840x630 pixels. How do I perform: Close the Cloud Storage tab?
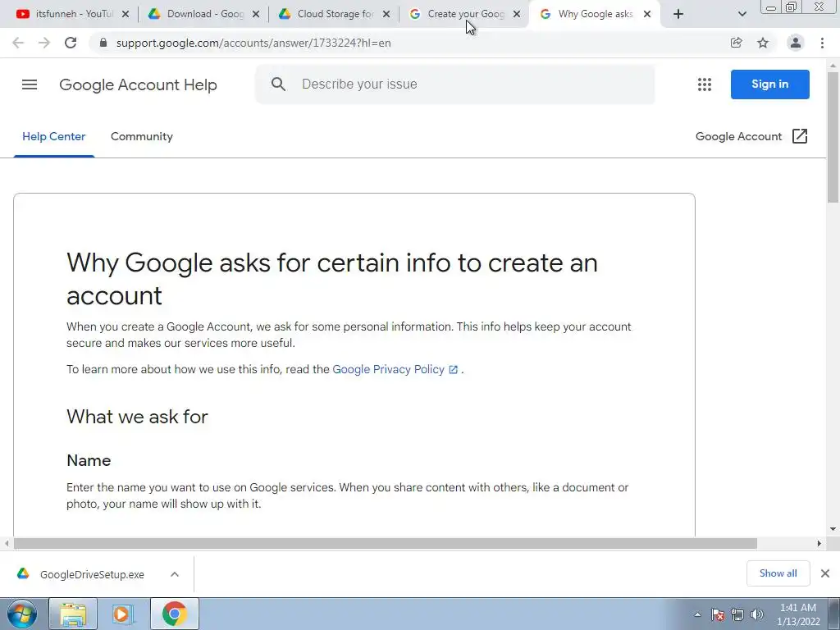(386, 15)
